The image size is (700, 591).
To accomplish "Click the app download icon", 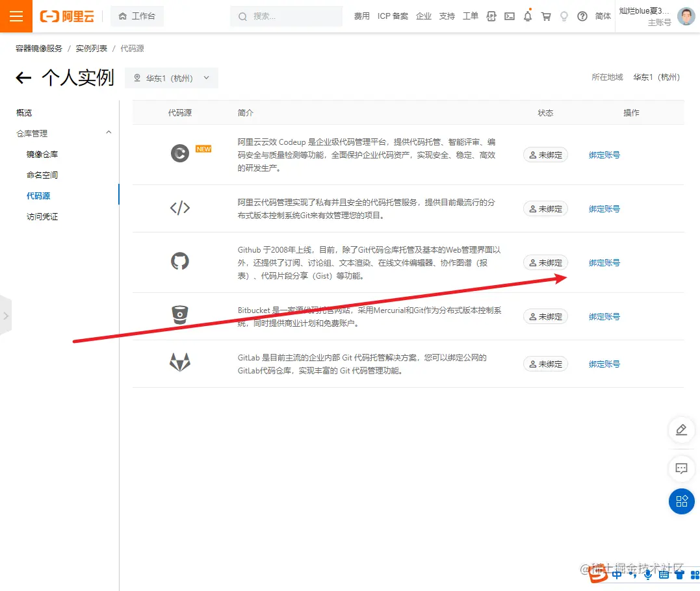I will click(x=491, y=16).
